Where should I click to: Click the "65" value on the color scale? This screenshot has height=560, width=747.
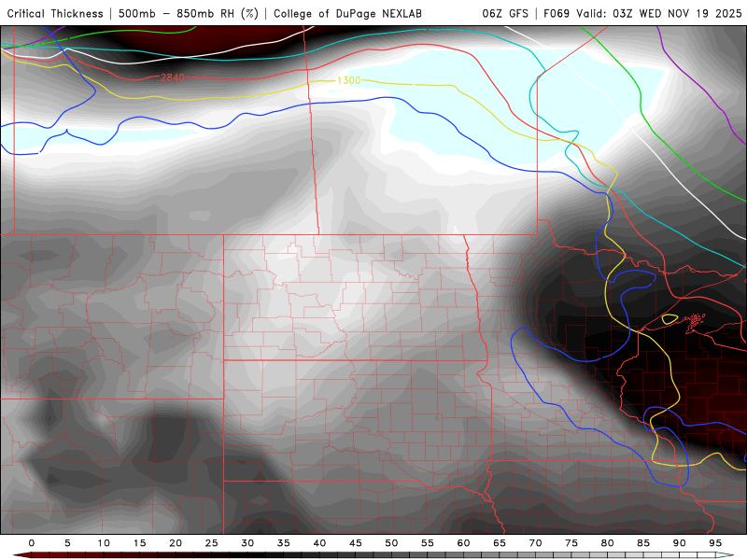[x=500, y=543]
